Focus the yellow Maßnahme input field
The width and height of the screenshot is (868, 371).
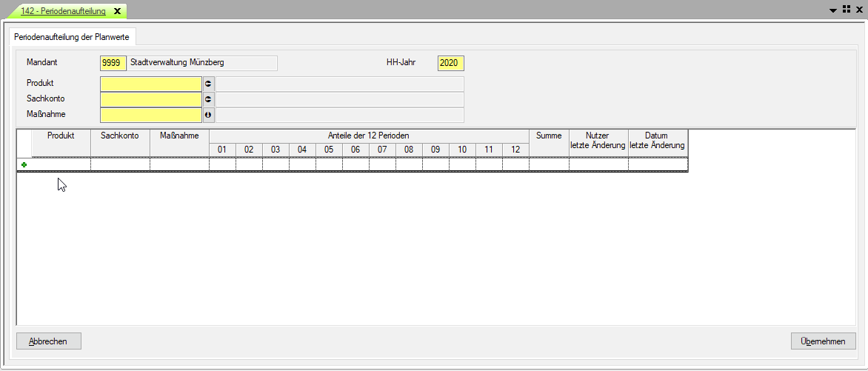coord(151,115)
